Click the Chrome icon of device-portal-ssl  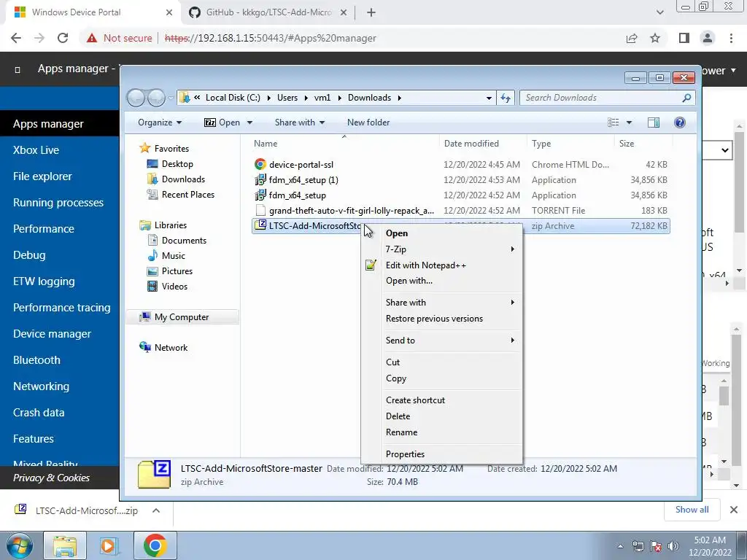pyautogui.click(x=260, y=164)
